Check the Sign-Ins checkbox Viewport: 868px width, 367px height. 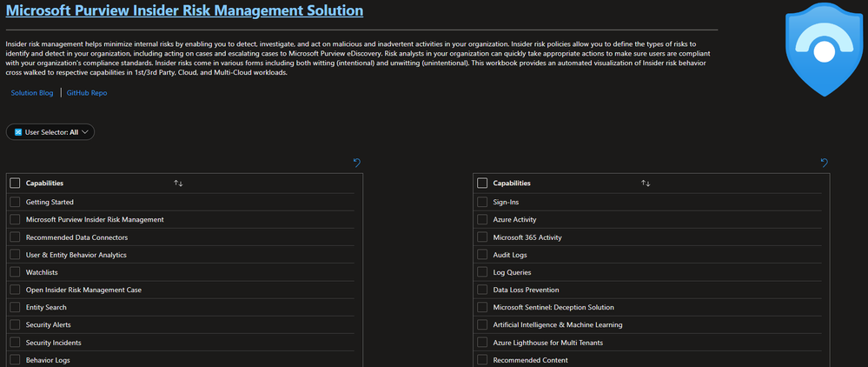click(x=482, y=203)
